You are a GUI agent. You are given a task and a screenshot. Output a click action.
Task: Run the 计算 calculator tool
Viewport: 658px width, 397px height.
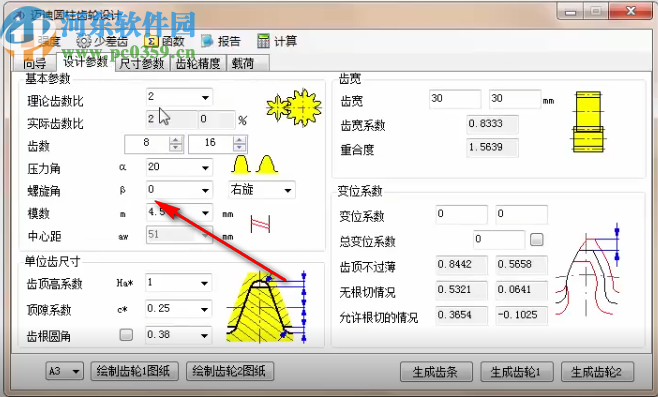[277, 41]
